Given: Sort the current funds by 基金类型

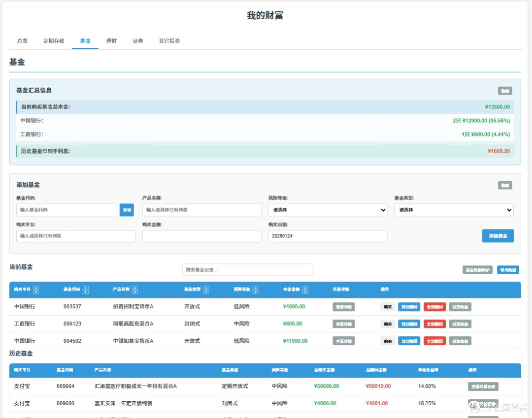Looking at the screenshot, I should [x=206, y=289].
